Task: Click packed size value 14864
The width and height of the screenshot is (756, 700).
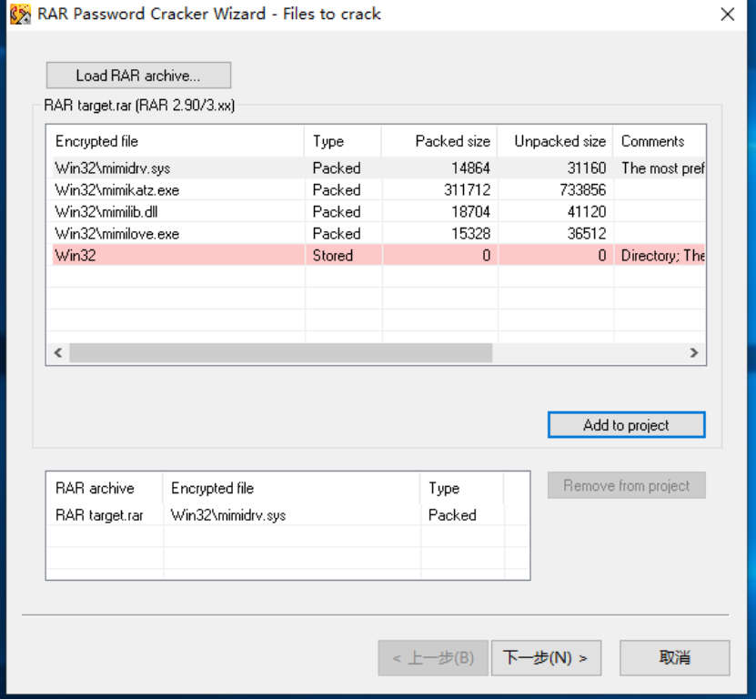Action: click(470, 167)
